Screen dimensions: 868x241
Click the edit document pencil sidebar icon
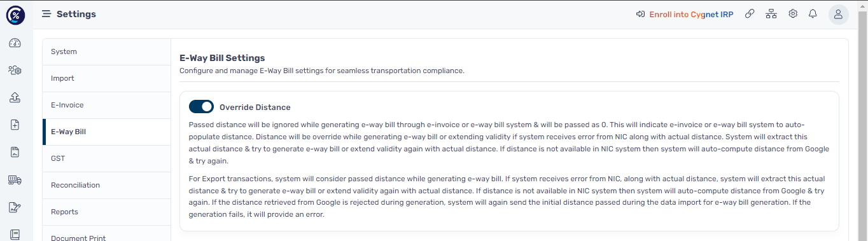pyautogui.click(x=15, y=207)
